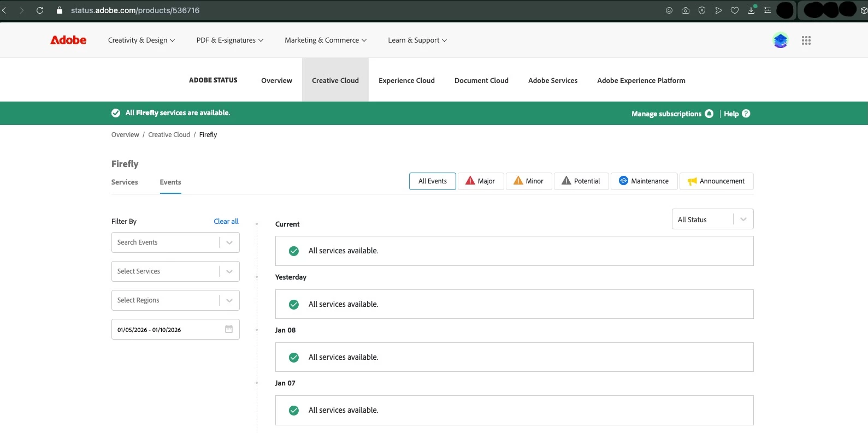Click the smiley emoji icon in browser toolbar
This screenshot has height=433, width=868.
pos(669,10)
